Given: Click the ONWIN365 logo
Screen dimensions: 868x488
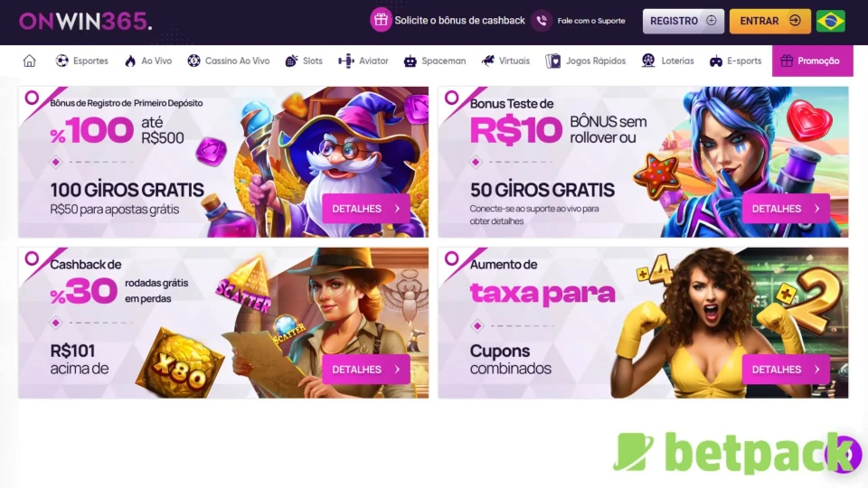Looking at the screenshot, I should [x=85, y=21].
